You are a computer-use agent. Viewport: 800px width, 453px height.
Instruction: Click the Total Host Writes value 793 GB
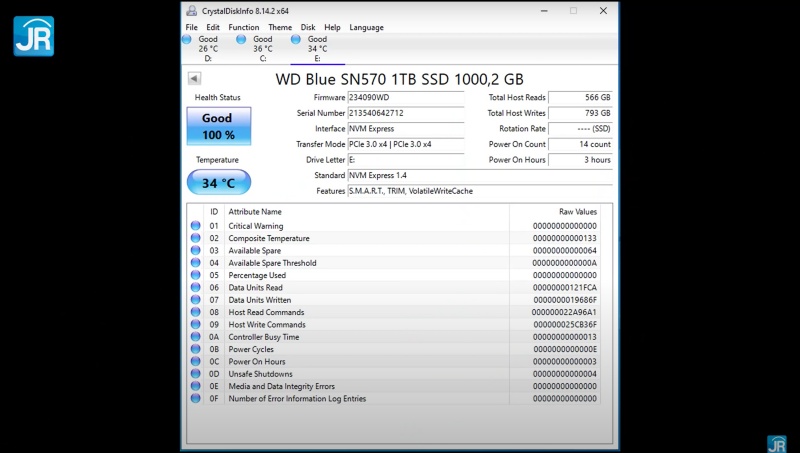[580, 113]
